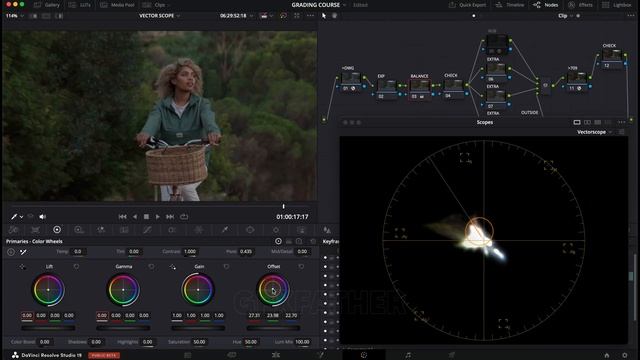The image size is (640, 360).
Task: Toggle loop playback
Action: (x=184, y=217)
